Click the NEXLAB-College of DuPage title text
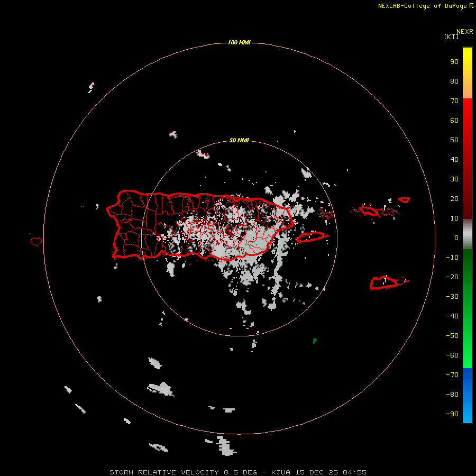This screenshot has width=476, height=476. tap(422, 6)
